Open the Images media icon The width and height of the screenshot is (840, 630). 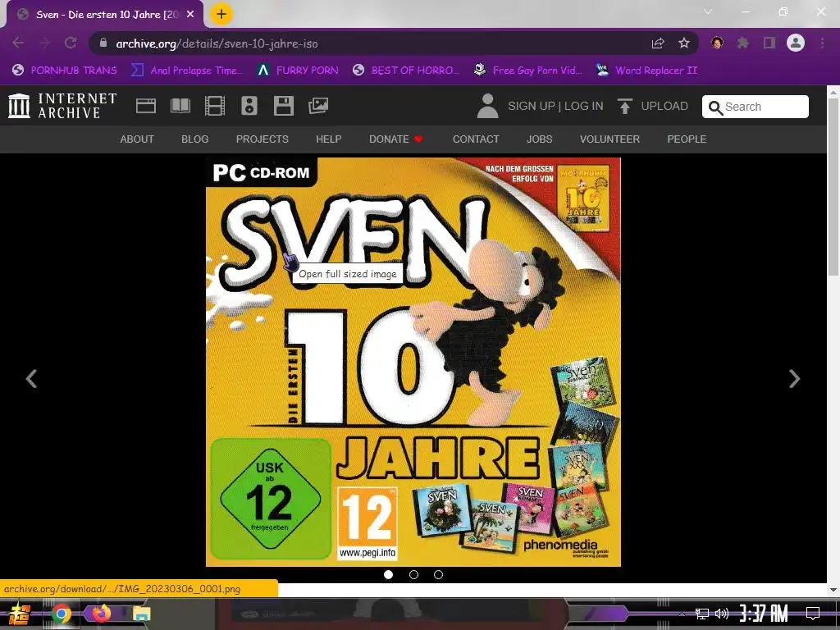318,106
